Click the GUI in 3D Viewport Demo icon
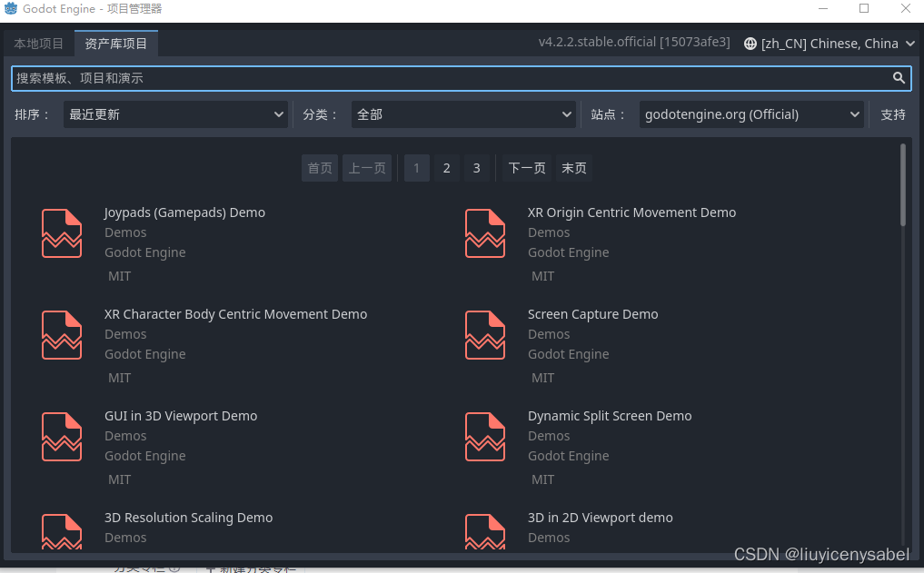This screenshot has width=924, height=573. coord(62,437)
